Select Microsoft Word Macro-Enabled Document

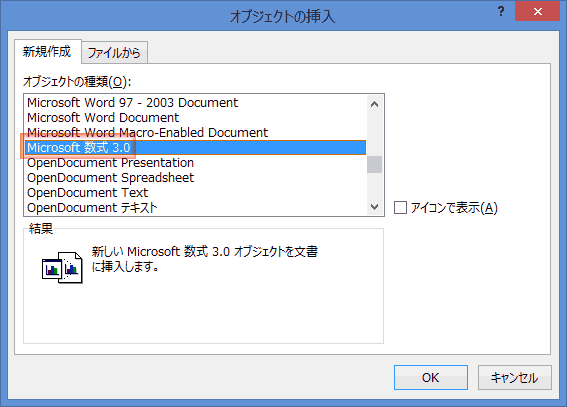coord(195,133)
